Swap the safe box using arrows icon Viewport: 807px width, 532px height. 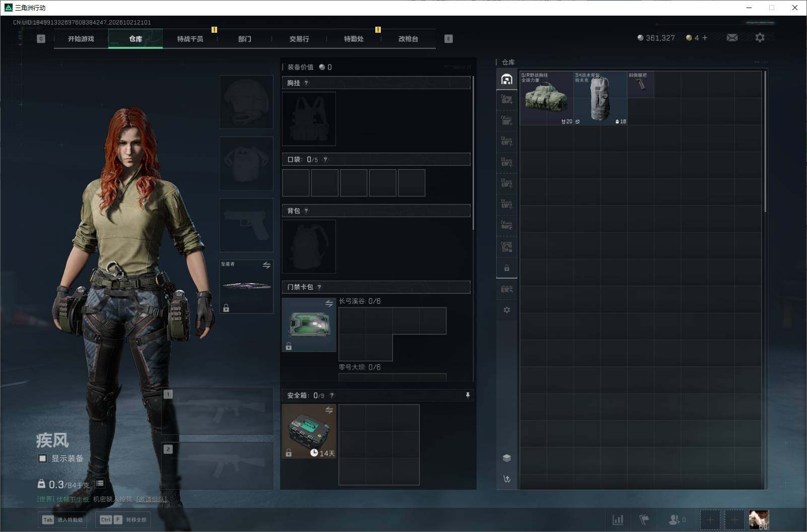pos(329,410)
